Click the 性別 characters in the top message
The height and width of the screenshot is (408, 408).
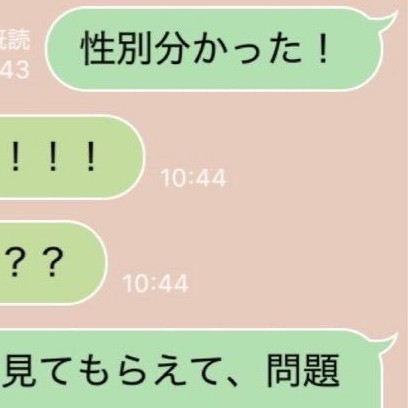coord(117,48)
